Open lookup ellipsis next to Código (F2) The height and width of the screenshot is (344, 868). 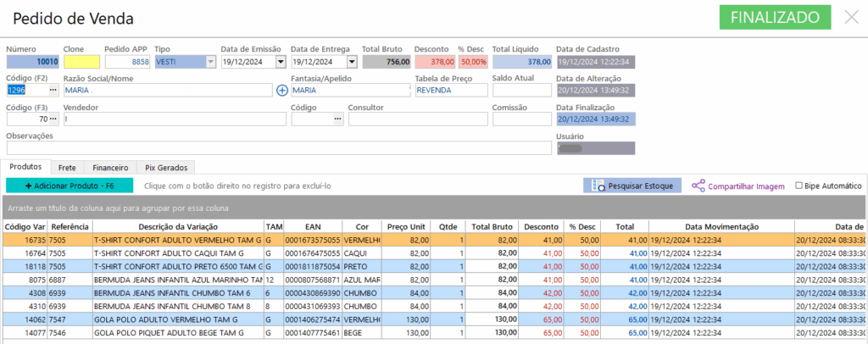pos(53,90)
